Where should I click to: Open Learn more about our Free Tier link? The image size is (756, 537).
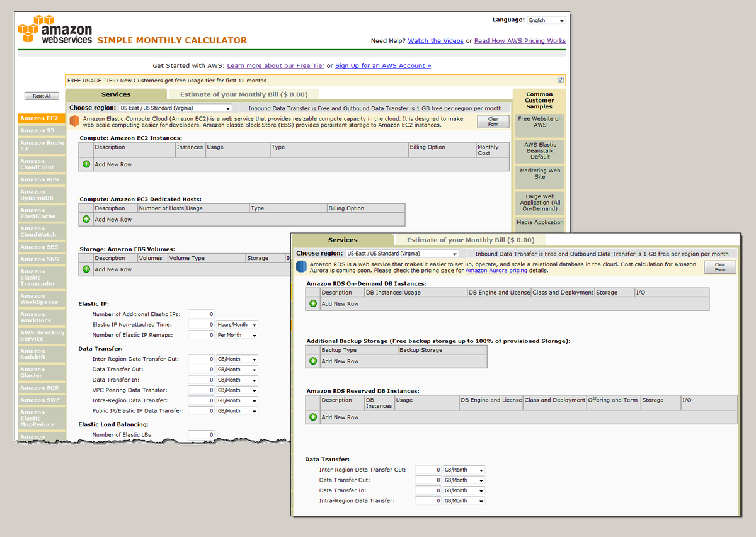pos(275,65)
